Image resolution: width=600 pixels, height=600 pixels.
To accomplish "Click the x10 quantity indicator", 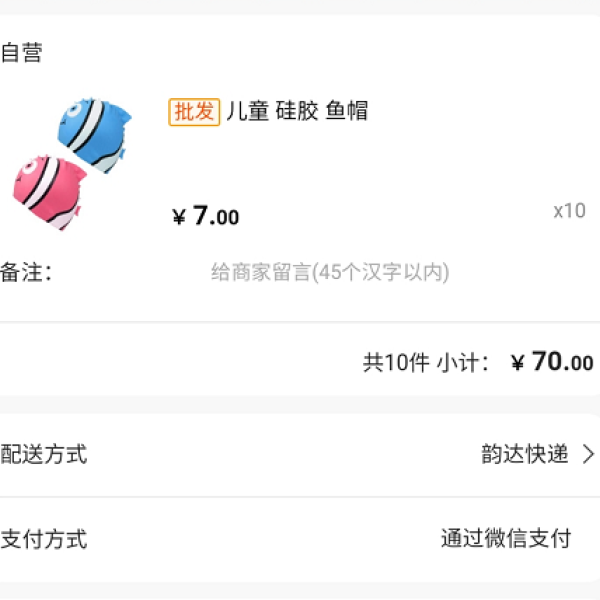I will [x=569, y=211].
